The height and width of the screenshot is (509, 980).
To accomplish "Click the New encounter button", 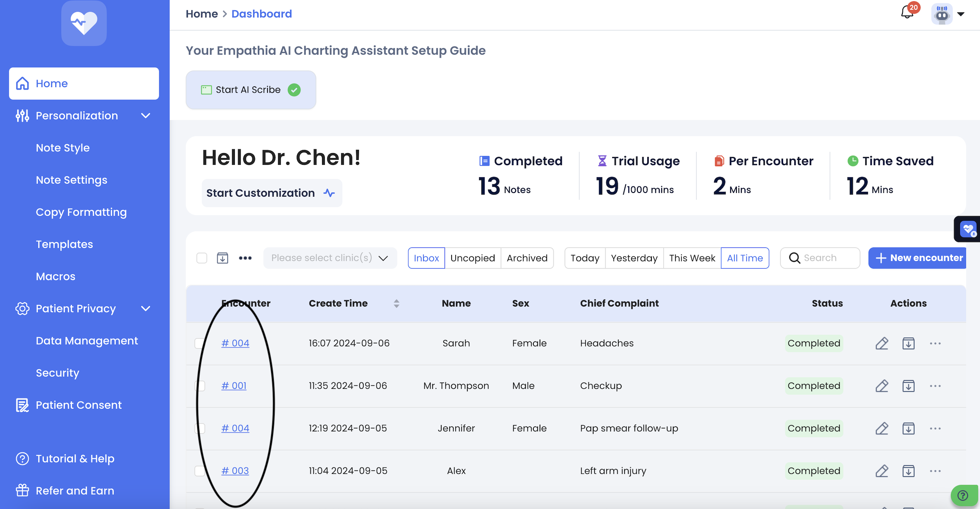I will (918, 258).
